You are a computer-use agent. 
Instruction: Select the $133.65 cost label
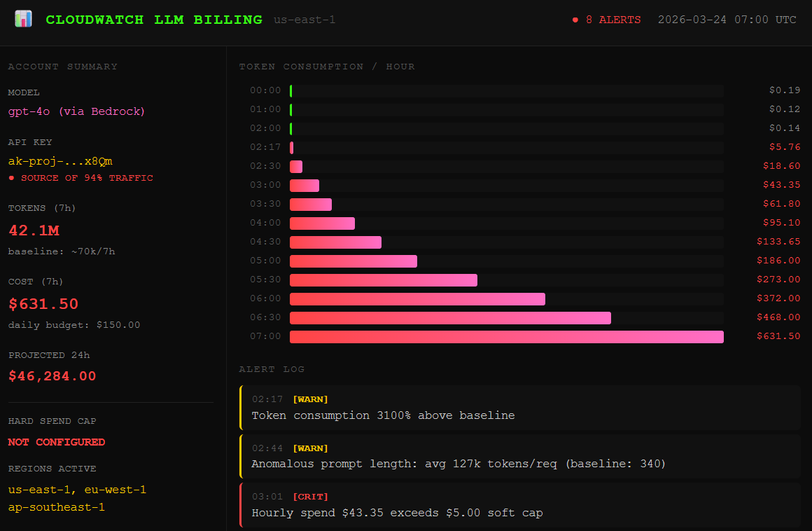click(778, 242)
